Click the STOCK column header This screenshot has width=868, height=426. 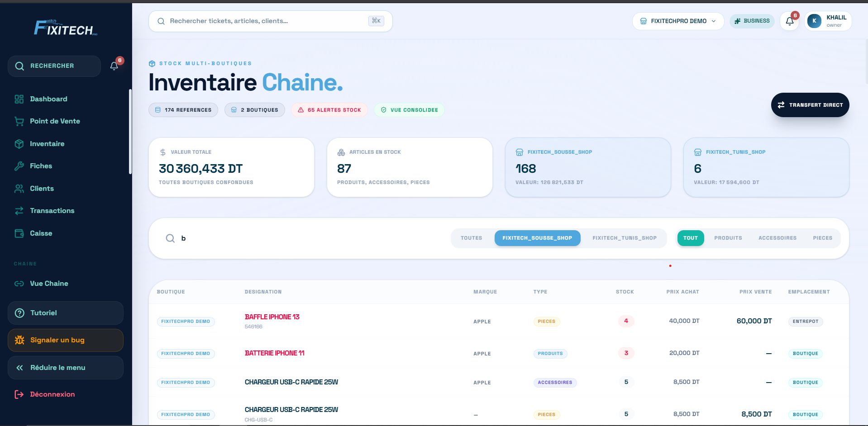tap(625, 292)
